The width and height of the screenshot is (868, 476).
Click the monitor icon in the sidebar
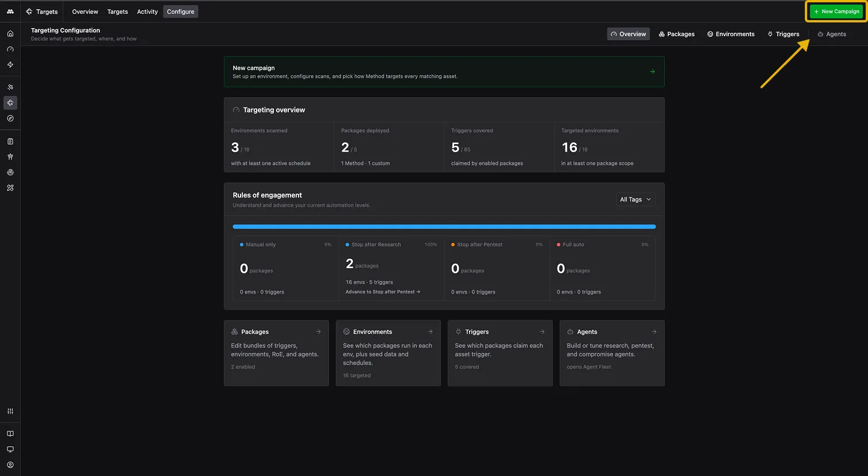[x=10, y=450]
